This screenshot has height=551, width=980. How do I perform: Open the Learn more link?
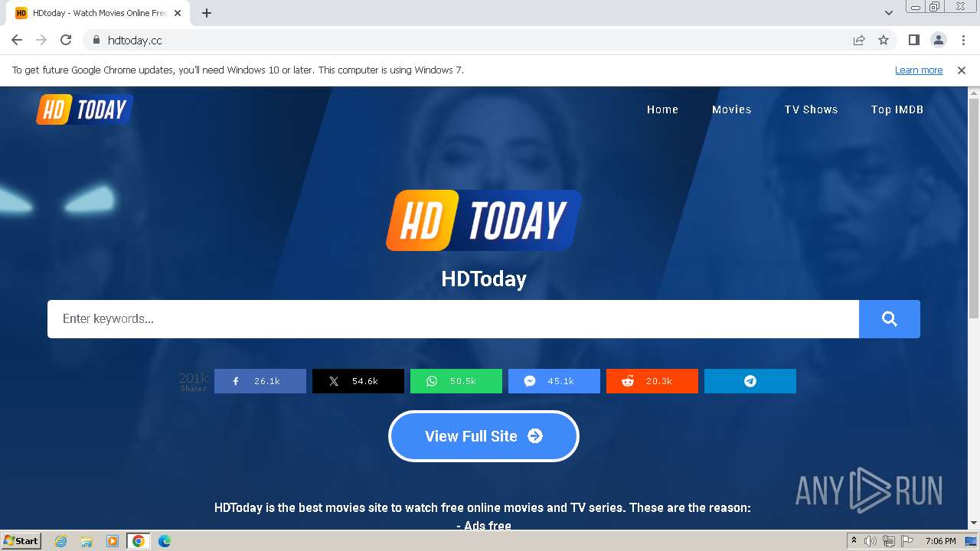(x=919, y=70)
